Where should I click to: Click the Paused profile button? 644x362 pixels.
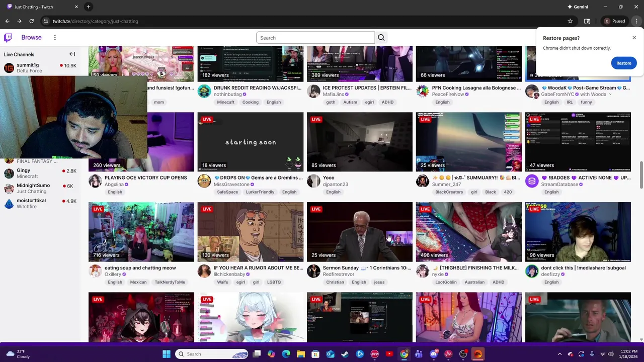(615, 21)
